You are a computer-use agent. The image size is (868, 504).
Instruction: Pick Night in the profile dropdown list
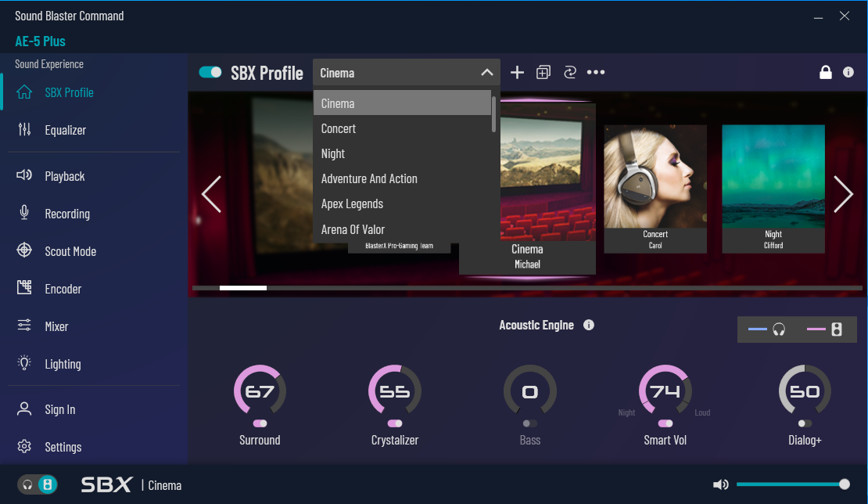[x=333, y=153]
